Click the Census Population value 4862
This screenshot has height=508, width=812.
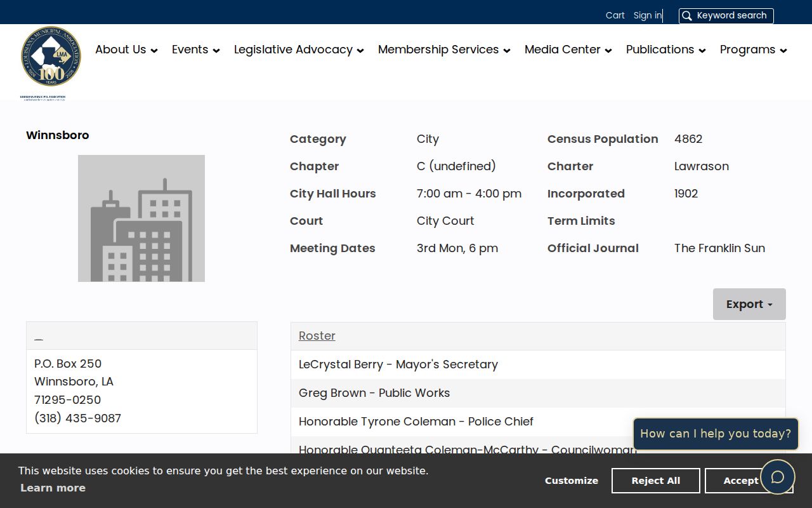tap(688, 139)
